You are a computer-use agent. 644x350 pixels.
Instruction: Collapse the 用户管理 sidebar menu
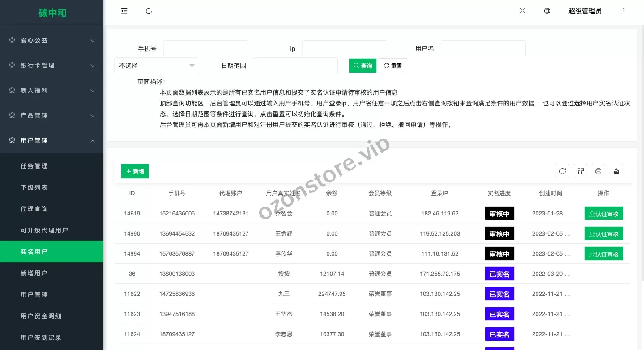coord(51,140)
